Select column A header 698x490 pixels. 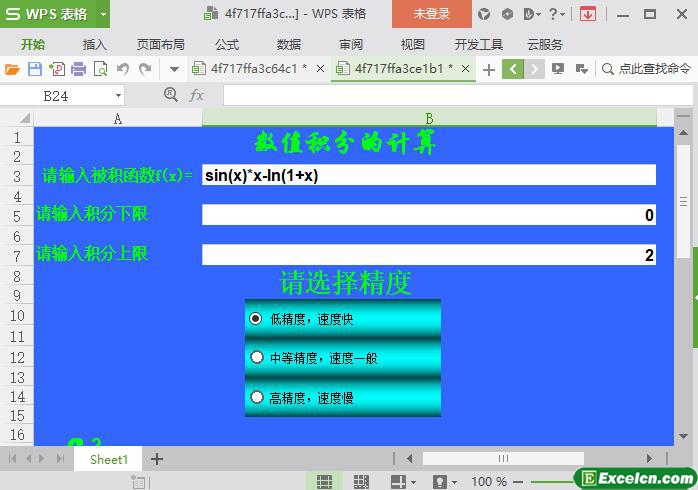(x=118, y=118)
